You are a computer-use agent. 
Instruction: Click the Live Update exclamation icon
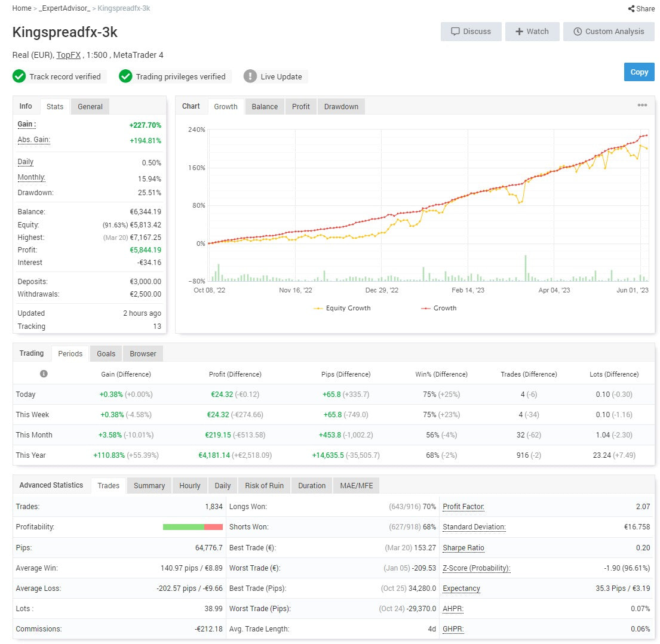coord(250,76)
